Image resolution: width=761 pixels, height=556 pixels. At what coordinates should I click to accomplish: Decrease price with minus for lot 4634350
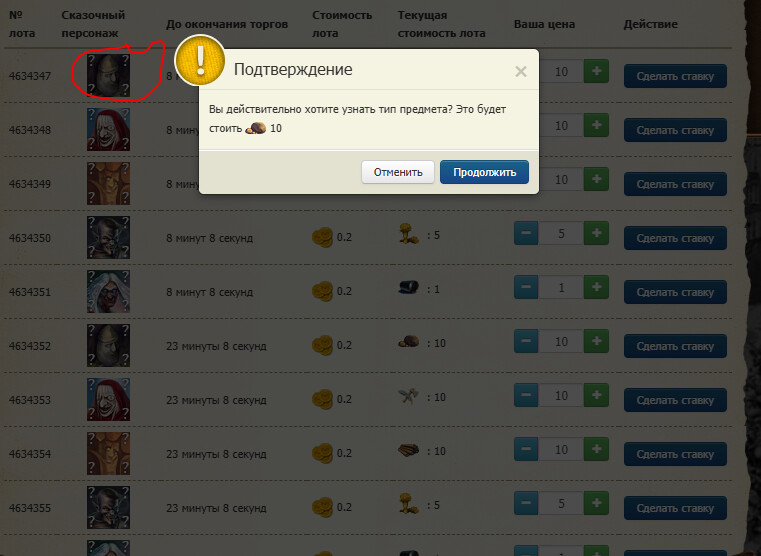coord(526,233)
